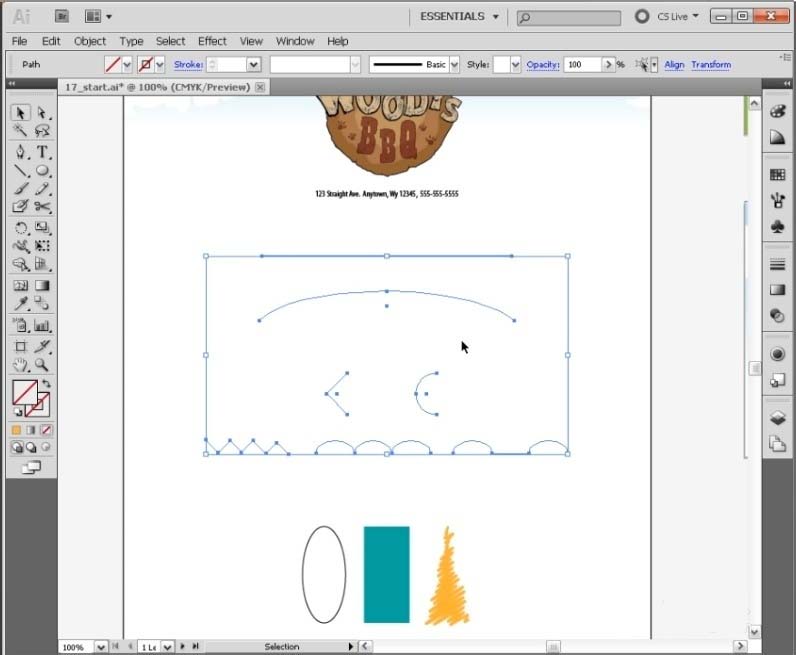Image resolution: width=796 pixels, height=655 pixels.
Task: Click the Align link in control bar
Action: coord(674,64)
